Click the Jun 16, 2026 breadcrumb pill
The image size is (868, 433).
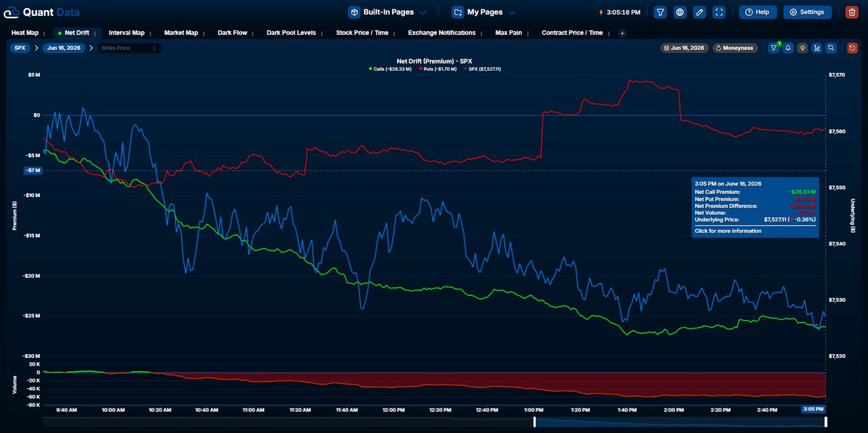[x=64, y=48]
